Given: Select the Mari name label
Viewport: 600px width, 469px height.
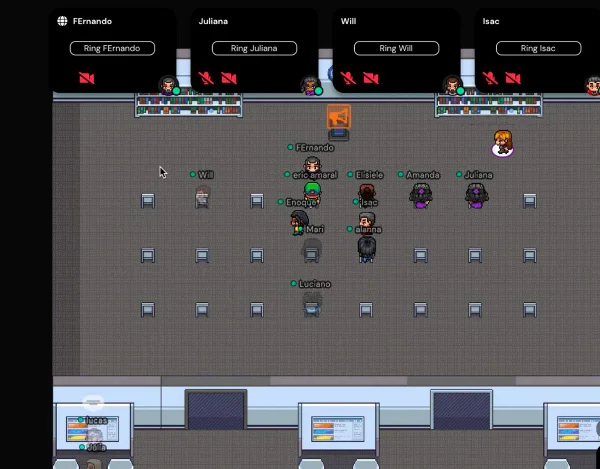Looking at the screenshot, I should 315,229.
